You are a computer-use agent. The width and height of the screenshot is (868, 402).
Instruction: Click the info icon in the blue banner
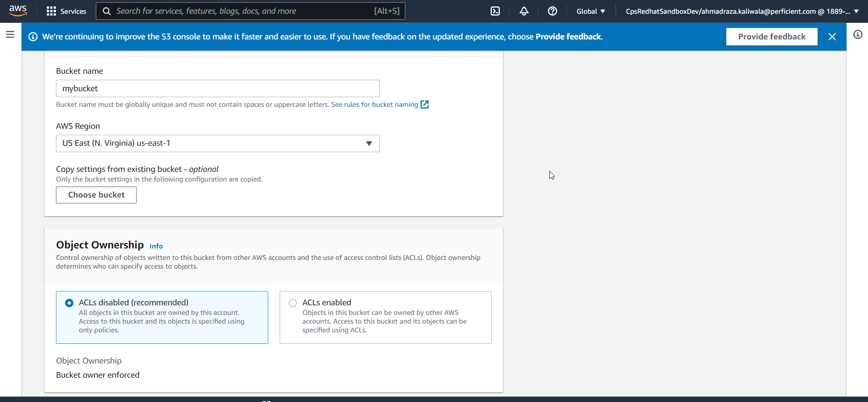tap(33, 37)
